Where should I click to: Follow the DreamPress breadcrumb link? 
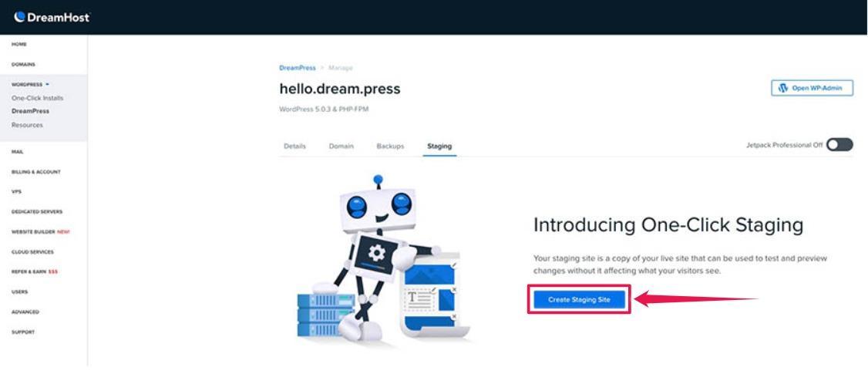[298, 68]
